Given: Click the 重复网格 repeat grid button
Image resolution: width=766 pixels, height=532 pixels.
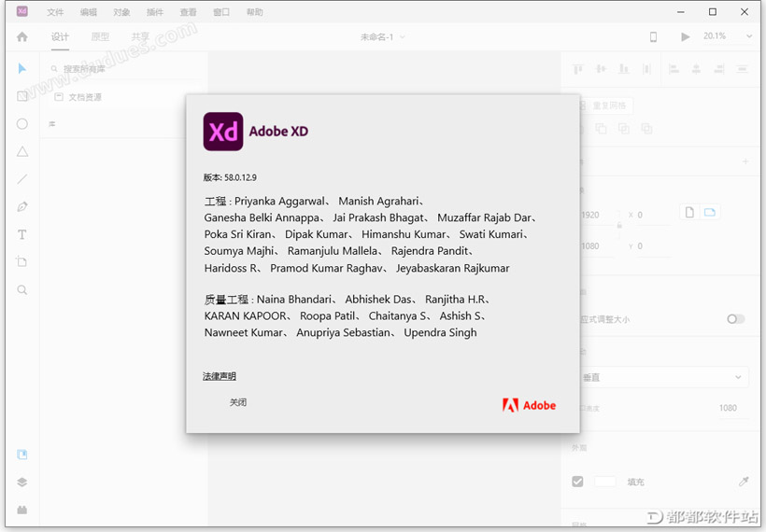Looking at the screenshot, I should tap(605, 105).
